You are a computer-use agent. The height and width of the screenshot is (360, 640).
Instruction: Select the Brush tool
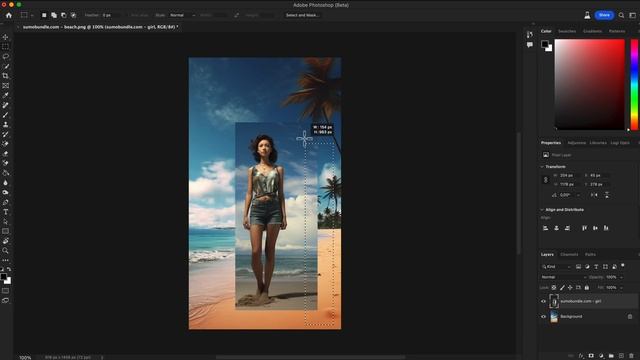(5, 115)
